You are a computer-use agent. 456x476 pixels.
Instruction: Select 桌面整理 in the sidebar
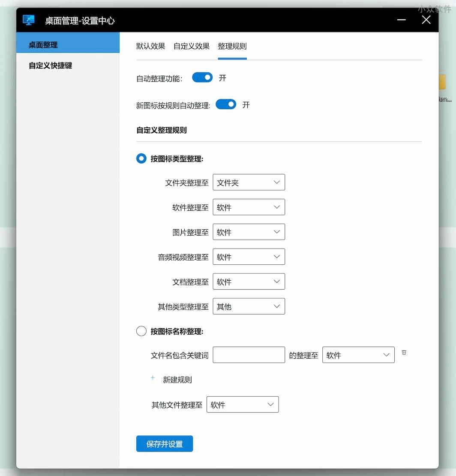(x=68, y=43)
